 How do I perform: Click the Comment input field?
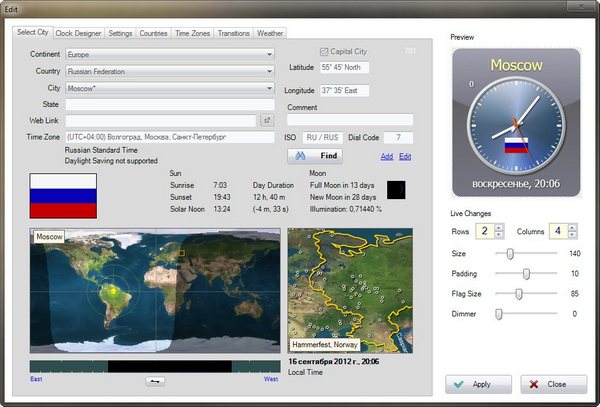tap(349, 120)
